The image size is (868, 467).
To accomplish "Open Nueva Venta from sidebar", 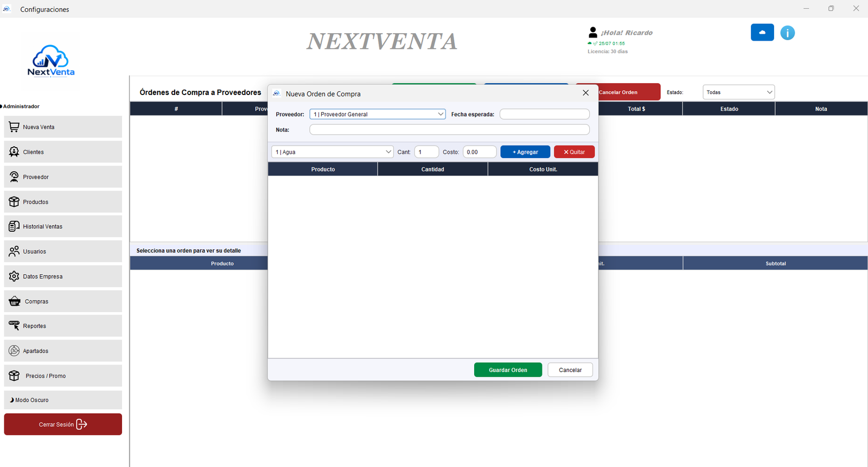I will (63, 127).
